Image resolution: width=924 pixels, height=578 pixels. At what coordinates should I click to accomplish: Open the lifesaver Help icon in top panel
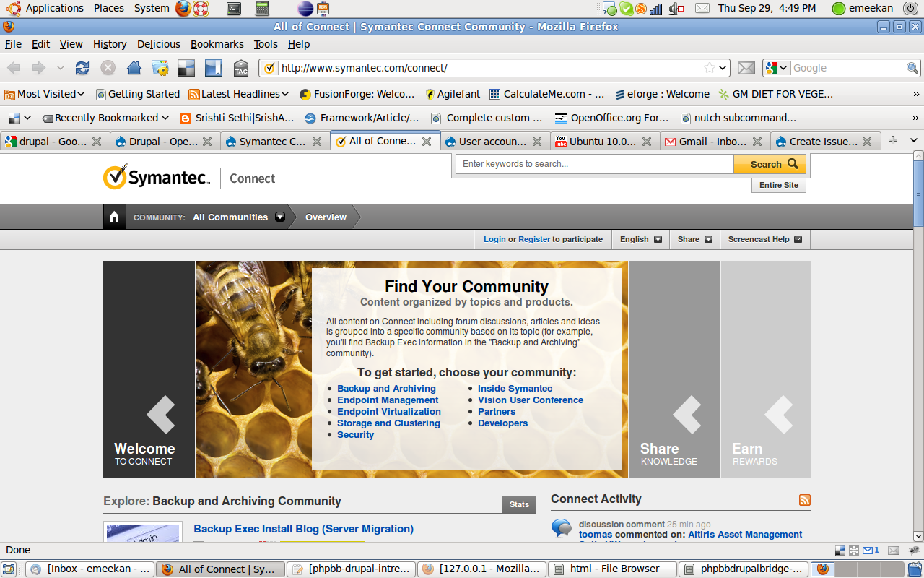(201, 8)
